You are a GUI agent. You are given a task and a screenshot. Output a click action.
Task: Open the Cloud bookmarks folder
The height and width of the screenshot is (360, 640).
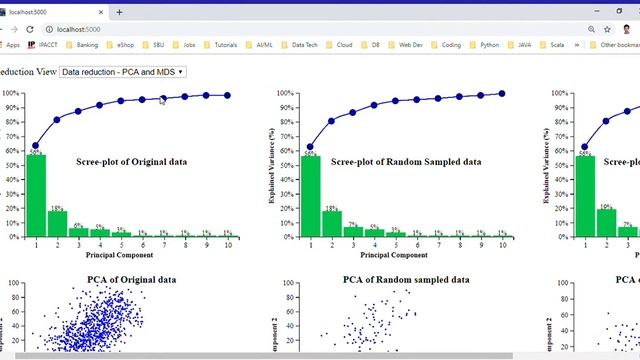pyautogui.click(x=339, y=45)
